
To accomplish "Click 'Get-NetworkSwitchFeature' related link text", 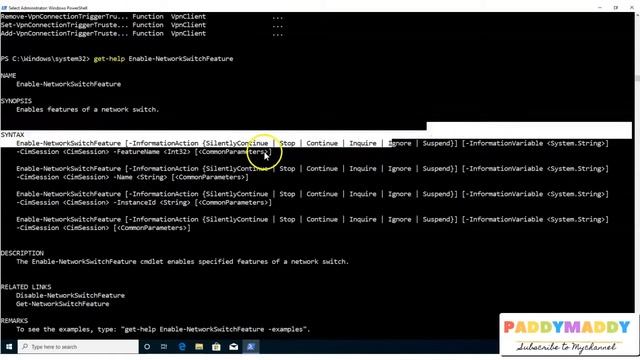I will pyautogui.click(x=62, y=304).
